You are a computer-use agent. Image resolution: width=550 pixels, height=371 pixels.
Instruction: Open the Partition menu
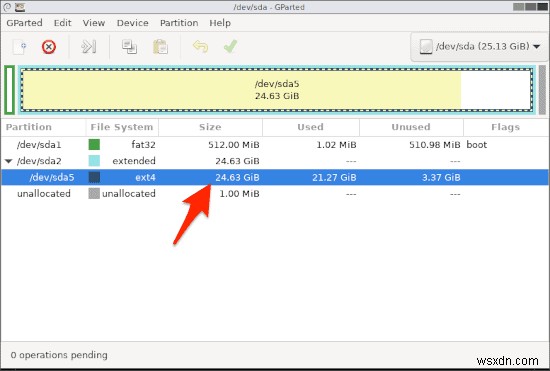tap(179, 23)
